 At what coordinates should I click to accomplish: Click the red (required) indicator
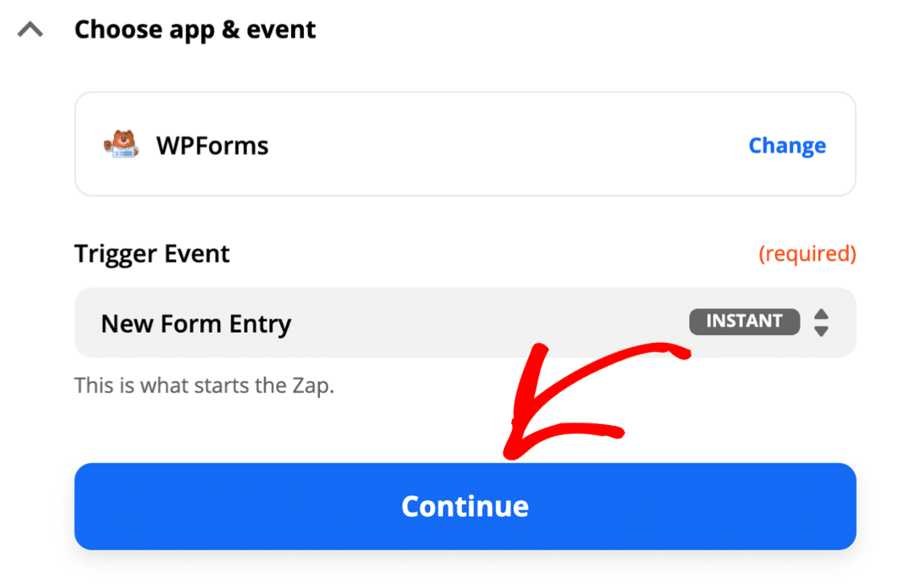click(x=807, y=253)
